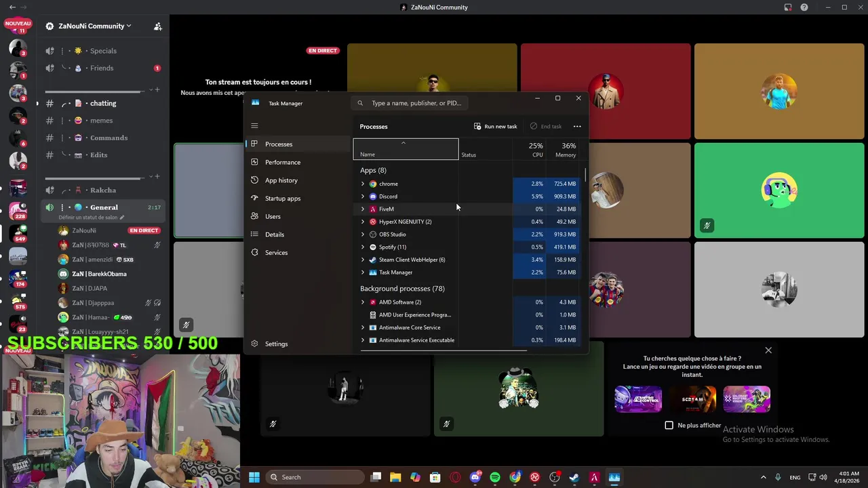Screen dimensions: 868x488
Task: Open the Commands text channel
Action: click(x=103, y=138)
